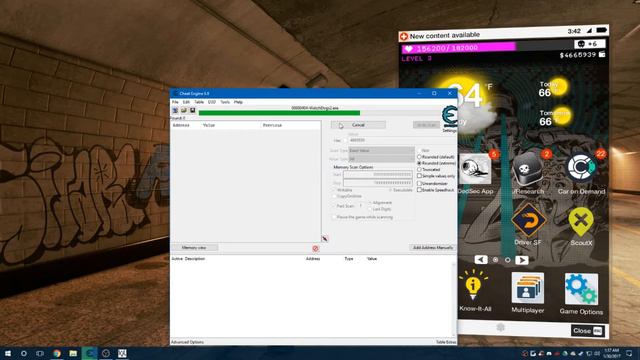Go to next phone page arrow
640x360 pixels.
522,260
